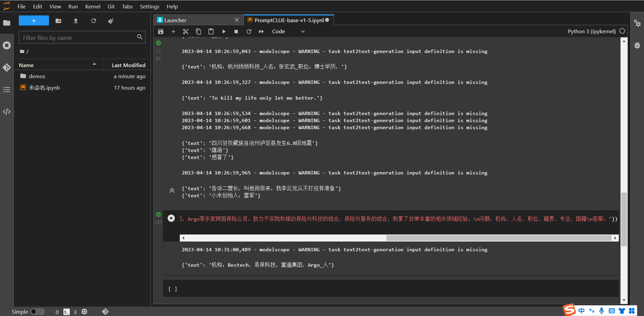644x316 pixels.
Task: Click the notebook vertical scrollbar thumb
Action: tap(624, 219)
